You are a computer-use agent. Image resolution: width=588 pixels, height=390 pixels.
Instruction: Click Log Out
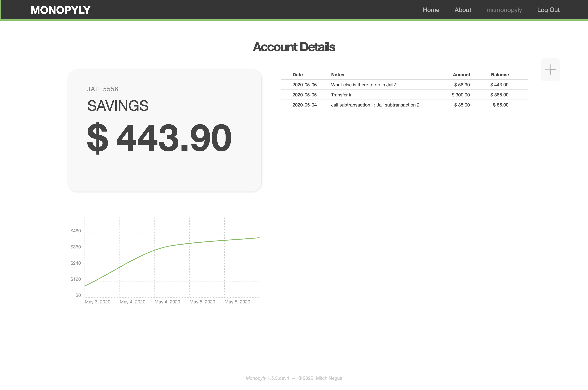tap(548, 10)
